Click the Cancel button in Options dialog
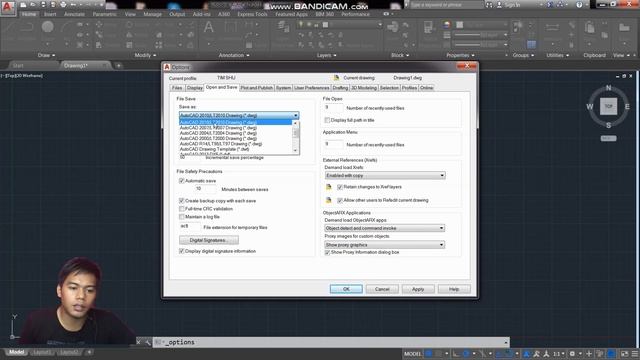The width and height of the screenshot is (640, 360). click(x=382, y=289)
